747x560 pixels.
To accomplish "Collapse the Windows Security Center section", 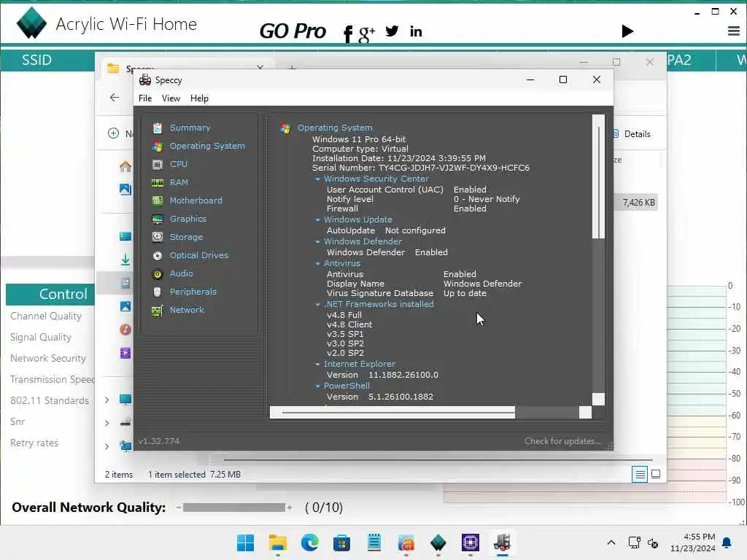I will click(x=318, y=179).
